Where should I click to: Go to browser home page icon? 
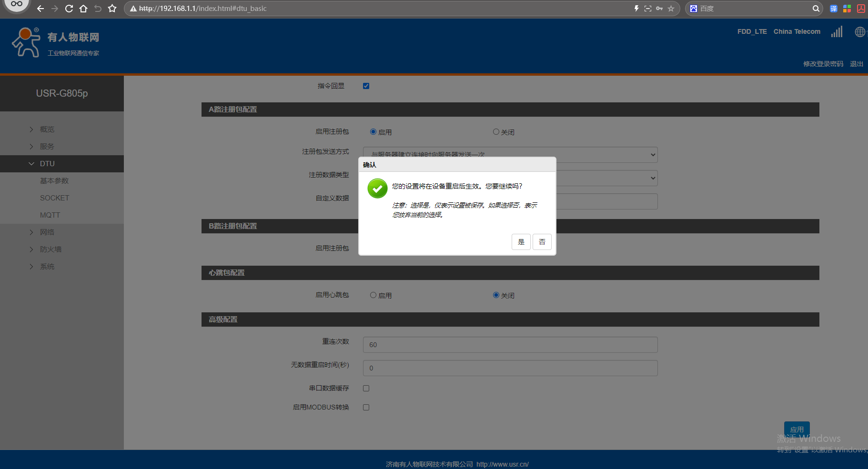click(83, 9)
